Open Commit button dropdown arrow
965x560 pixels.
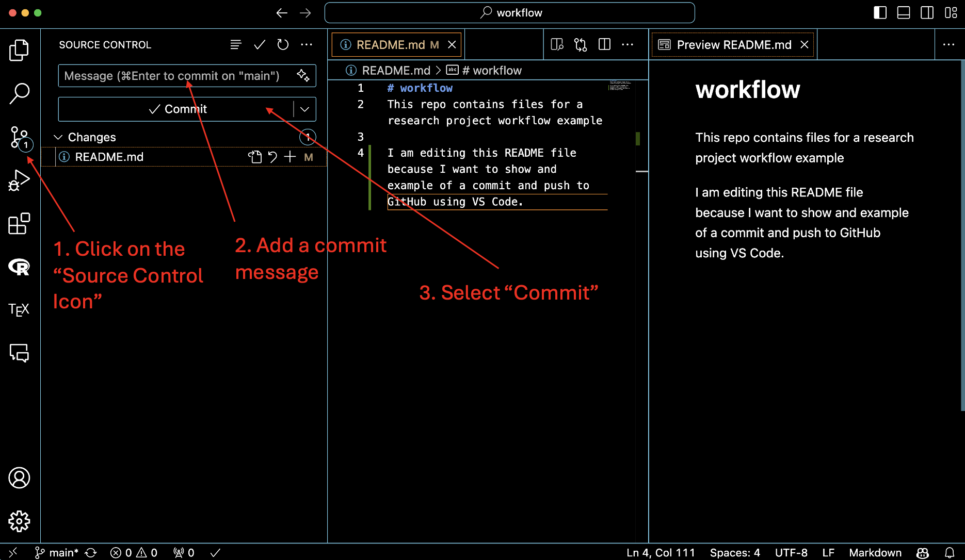coord(304,109)
